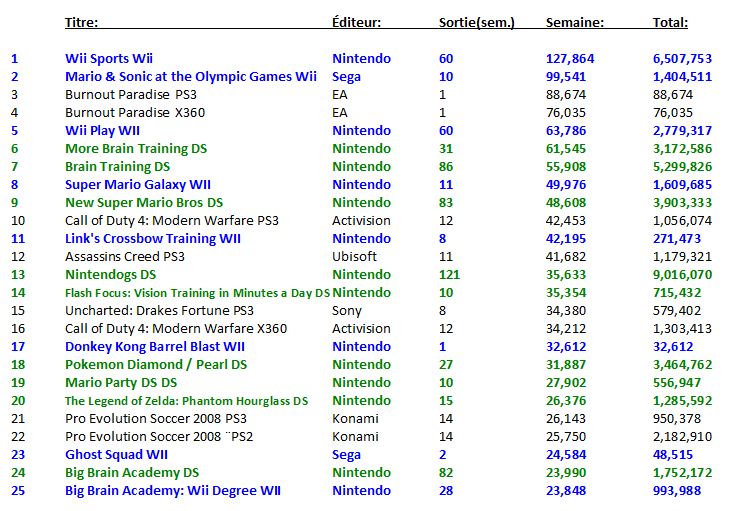732x511 pixels.
Task: Click total value '5,299,826'
Action: pos(682,167)
